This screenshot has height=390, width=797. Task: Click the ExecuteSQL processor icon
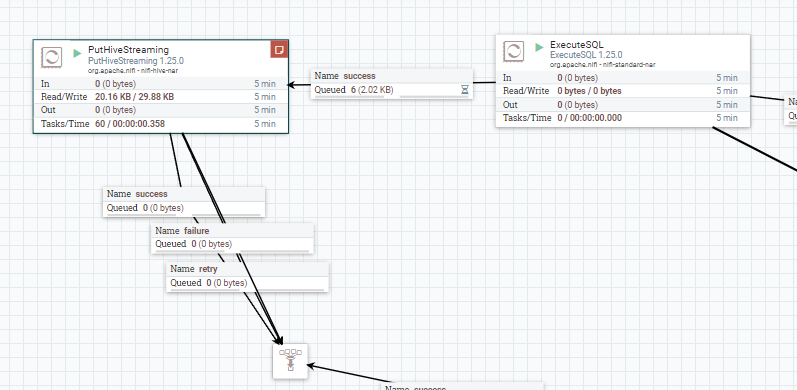coord(514,52)
